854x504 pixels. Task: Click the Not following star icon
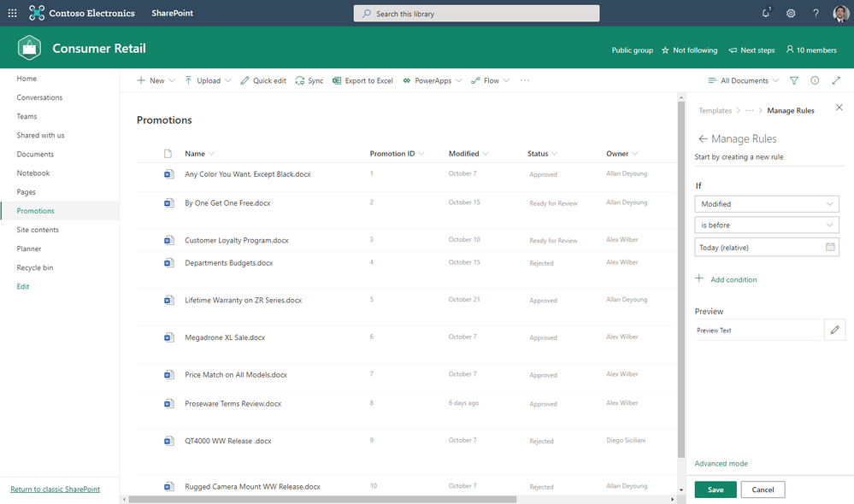pyautogui.click(x=665, y=50)
